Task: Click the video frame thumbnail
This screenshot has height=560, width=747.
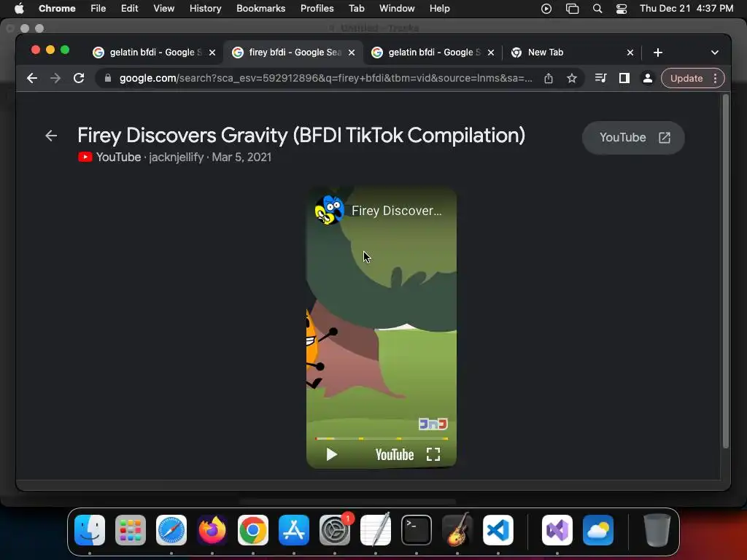Action: click(381, 329)
